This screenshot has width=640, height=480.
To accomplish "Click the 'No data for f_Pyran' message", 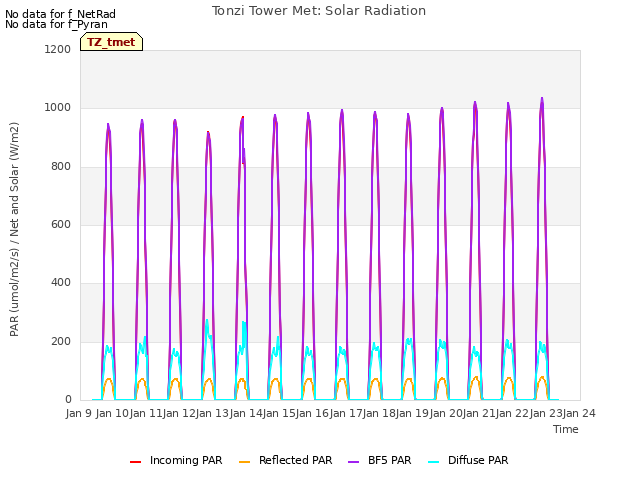I will pyautogui.click(x=56, y=24).
